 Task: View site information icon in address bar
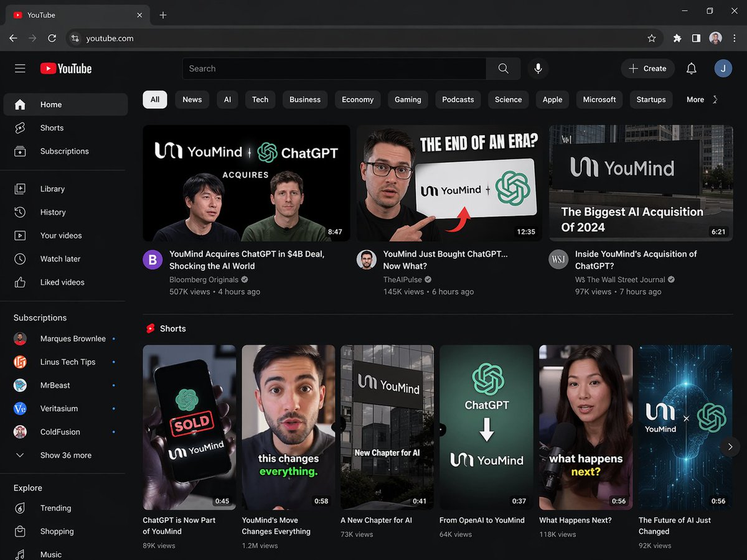point(75,38)
